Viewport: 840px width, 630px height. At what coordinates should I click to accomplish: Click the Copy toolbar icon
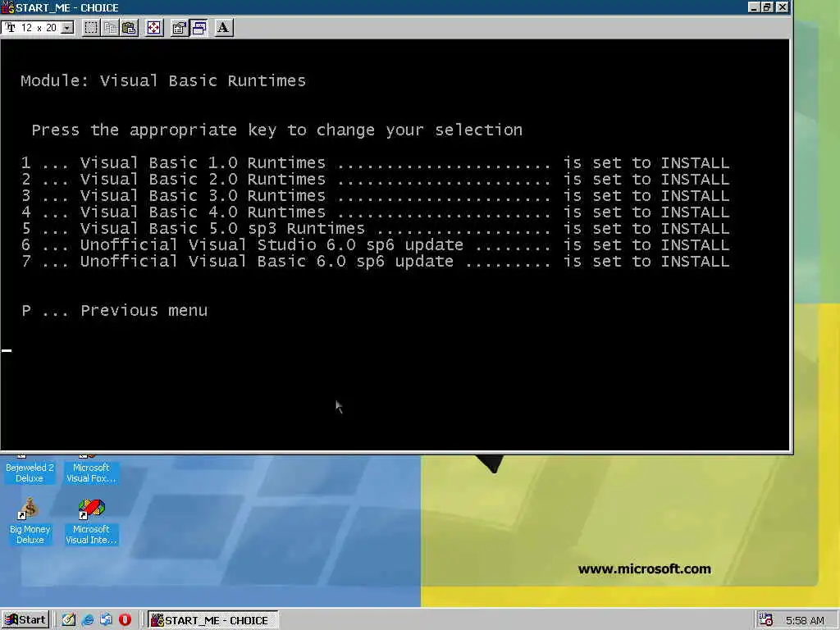[x=111, y=28]
